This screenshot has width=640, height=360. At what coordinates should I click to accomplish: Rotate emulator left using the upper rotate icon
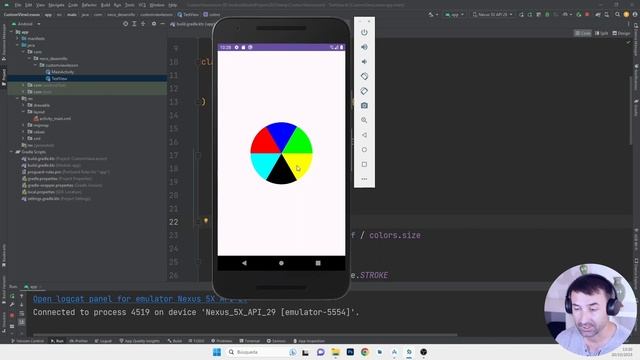click(x=364, y=76)
